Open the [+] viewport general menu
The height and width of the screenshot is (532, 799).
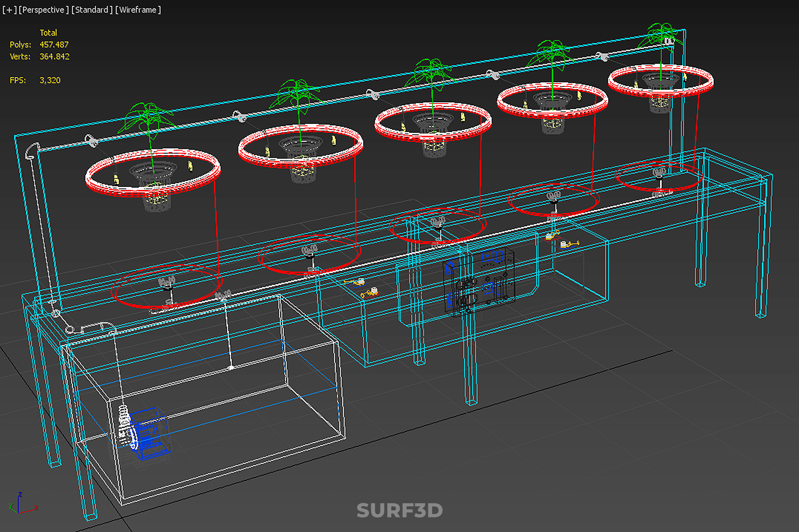(9, 10)
